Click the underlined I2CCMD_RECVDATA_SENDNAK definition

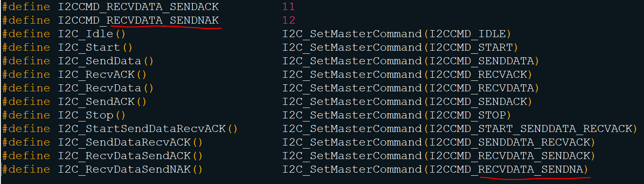coord(138,21)
